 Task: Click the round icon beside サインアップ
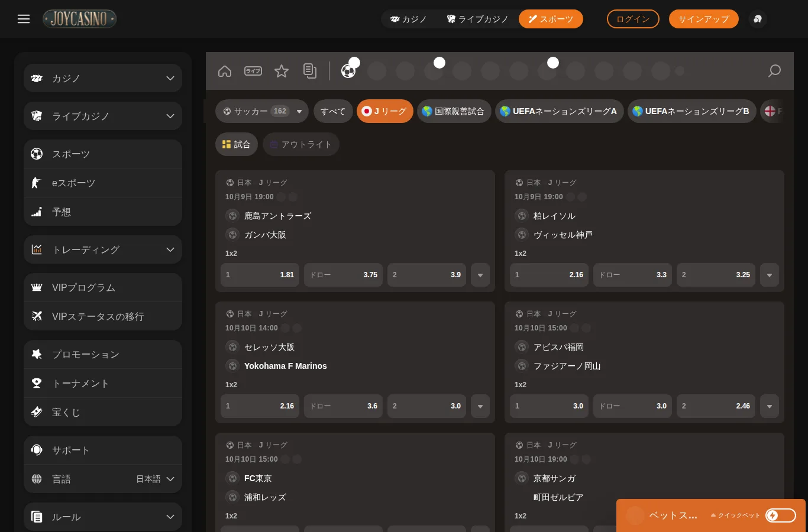[x=758, y=19]
